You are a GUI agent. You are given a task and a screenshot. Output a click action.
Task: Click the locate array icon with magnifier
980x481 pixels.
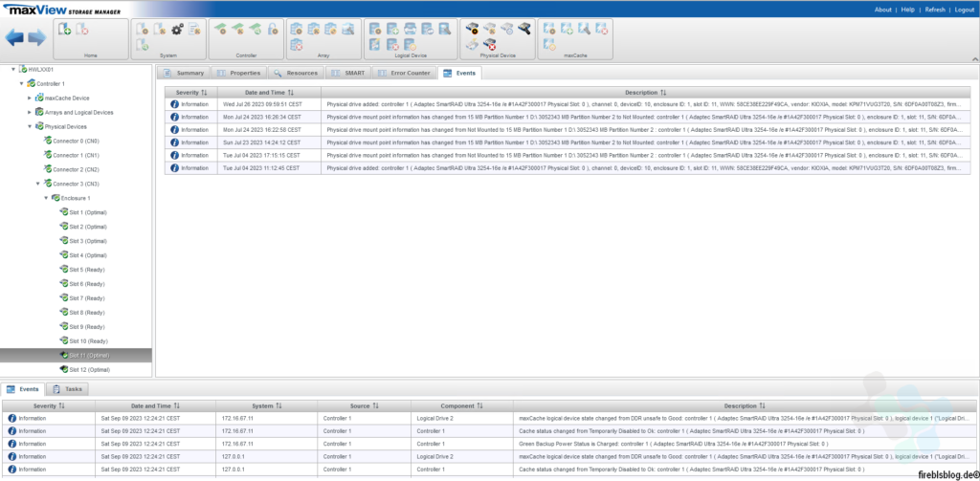tap(348, 29)
